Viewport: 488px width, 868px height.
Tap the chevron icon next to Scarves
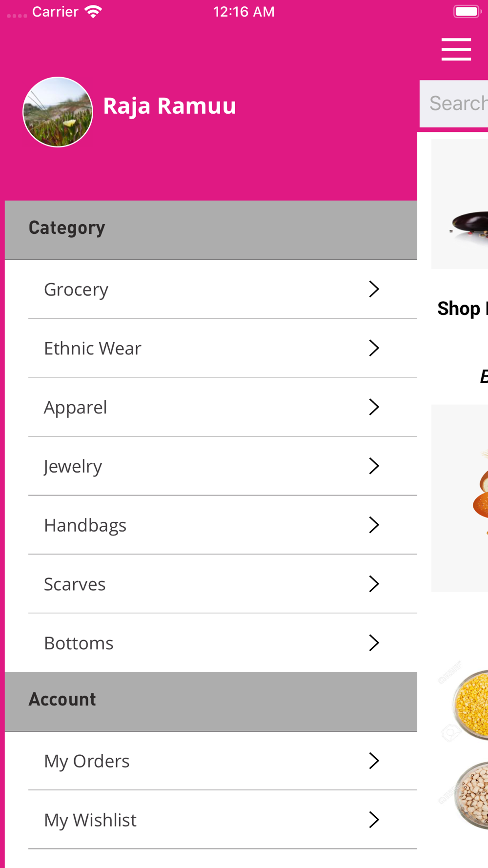pyautogui.click(x=374, y=584)
